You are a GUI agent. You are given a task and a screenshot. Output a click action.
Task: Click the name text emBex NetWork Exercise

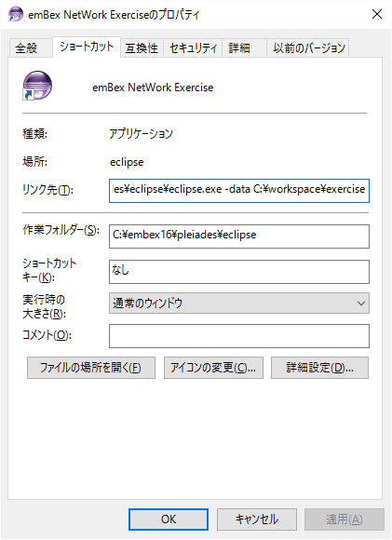tap(153, 88)
